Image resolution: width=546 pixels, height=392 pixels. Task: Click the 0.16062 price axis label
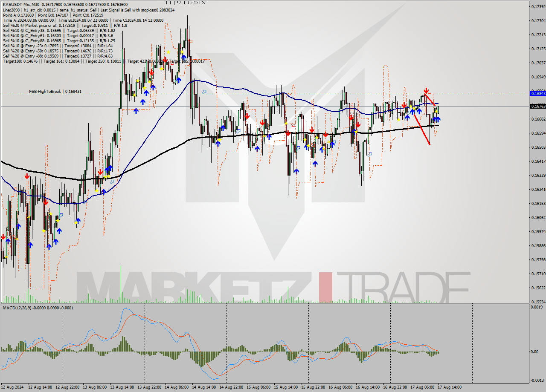pos(538,217)
